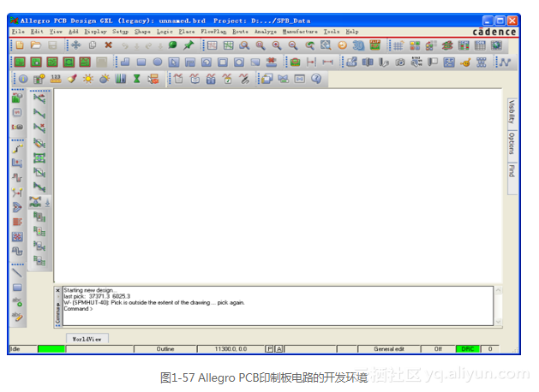Select the Add Line tool in the sidebar
This screenshot has width=539, height=392.
tap(17, 273)
